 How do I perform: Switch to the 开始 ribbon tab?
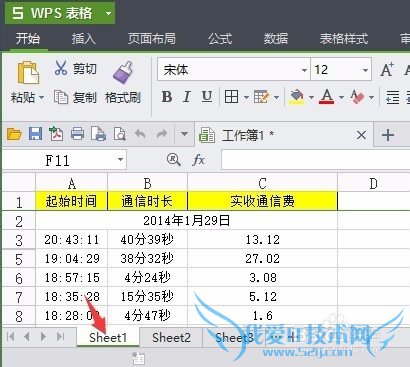point(28,39)
